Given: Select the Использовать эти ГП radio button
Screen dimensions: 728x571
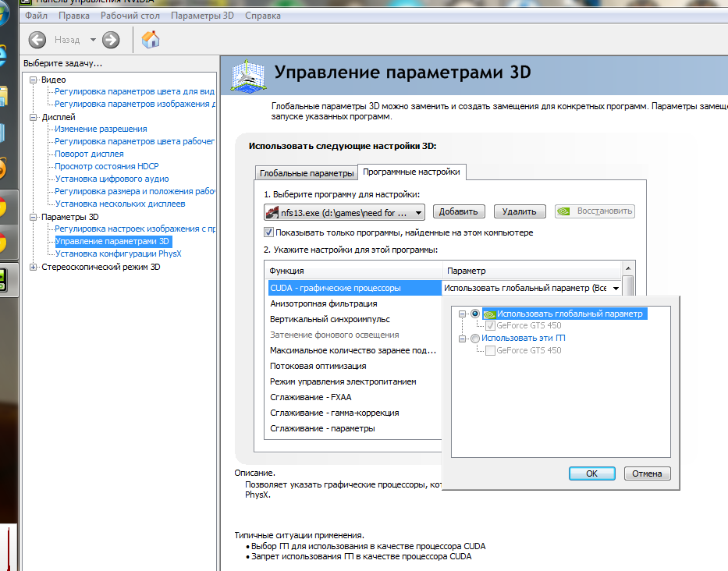Looking at the screenshot, I should pyautogui.click(x=475, y=339).
